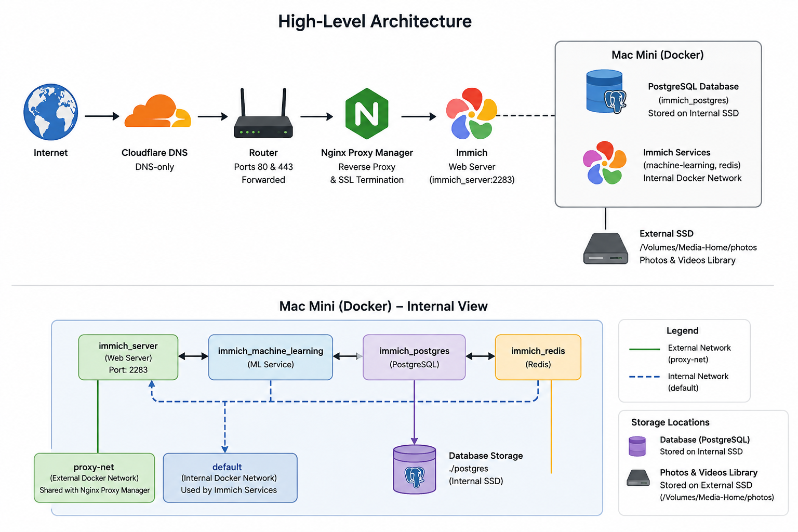Viewport: 798px width, 532px height.
Task: Select the Photos & Videos Library drive icon
Action: pyautogui.click(x=638, y=478)
